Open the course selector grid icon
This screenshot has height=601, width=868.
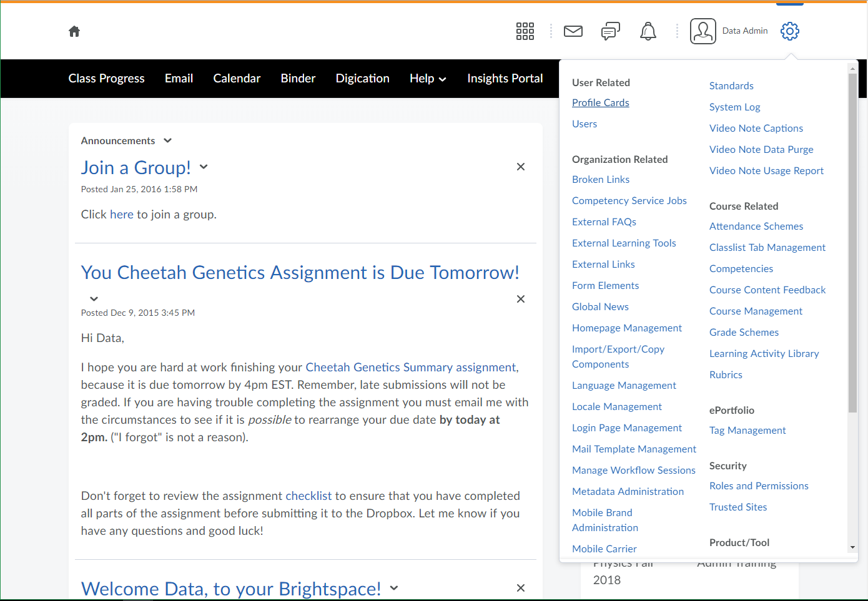525,31
